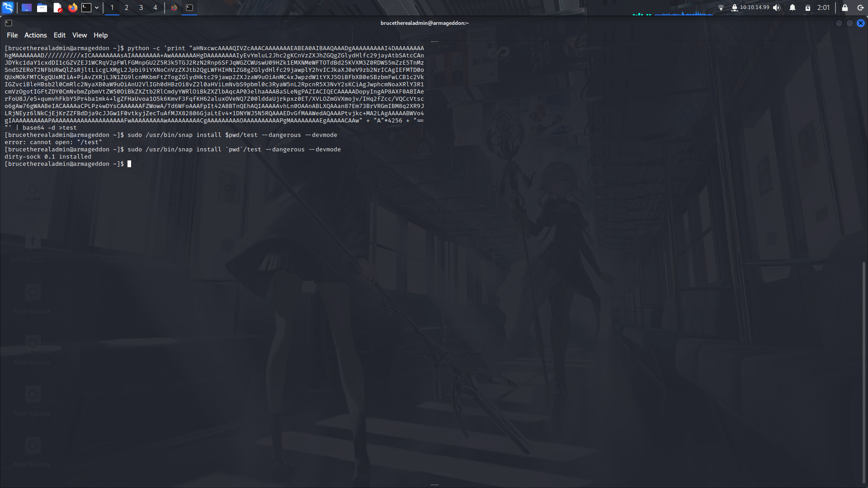This screenshot has width=868, height=488.
Task: Open the Actions menu in the terminal
Action: pos(35,35)
